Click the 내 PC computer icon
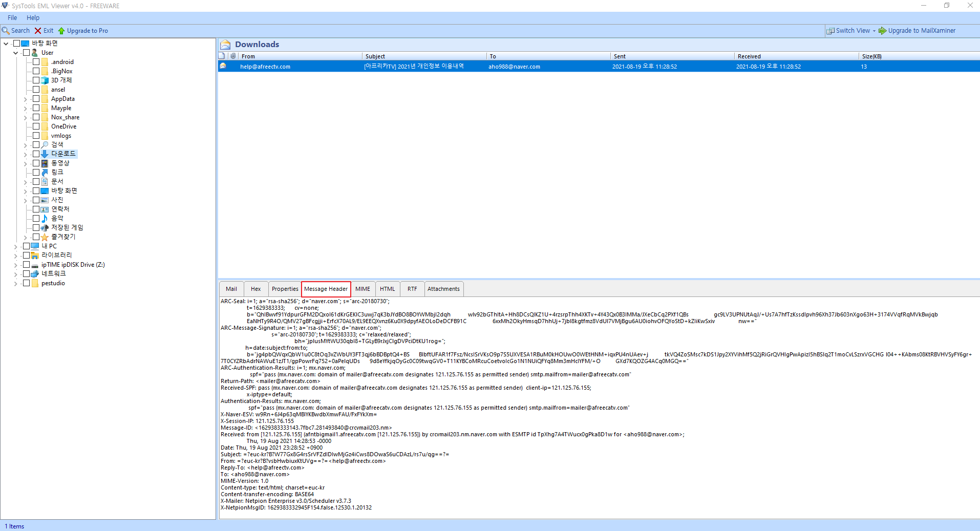Screen dimensions: 980x531 (35, 246)
